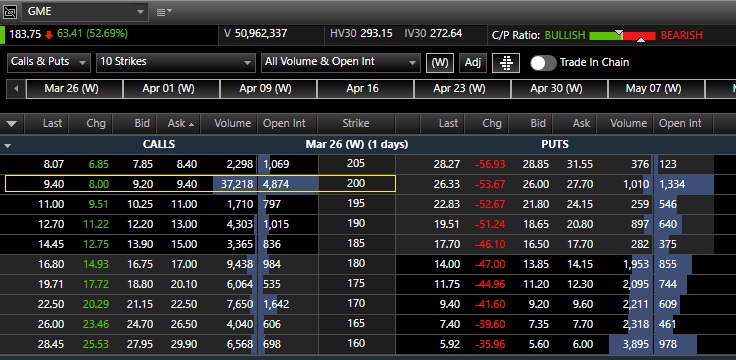Sort by puts Open Int column header

pyautogui.click(x=683, y=123)
